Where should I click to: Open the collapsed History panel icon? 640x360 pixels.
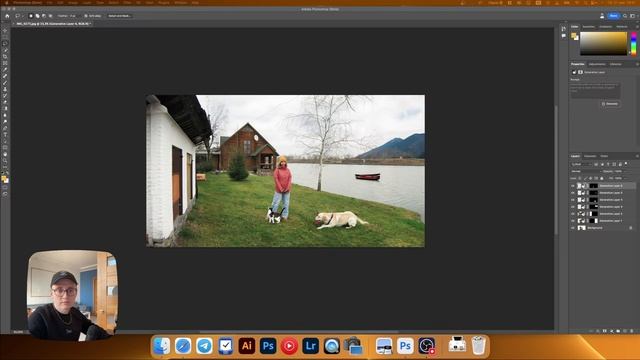pyautogui.click(x=564, y=29)
